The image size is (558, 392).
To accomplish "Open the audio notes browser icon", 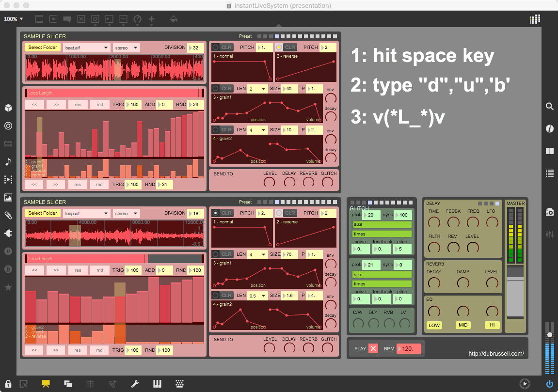I will click(8, 161).
